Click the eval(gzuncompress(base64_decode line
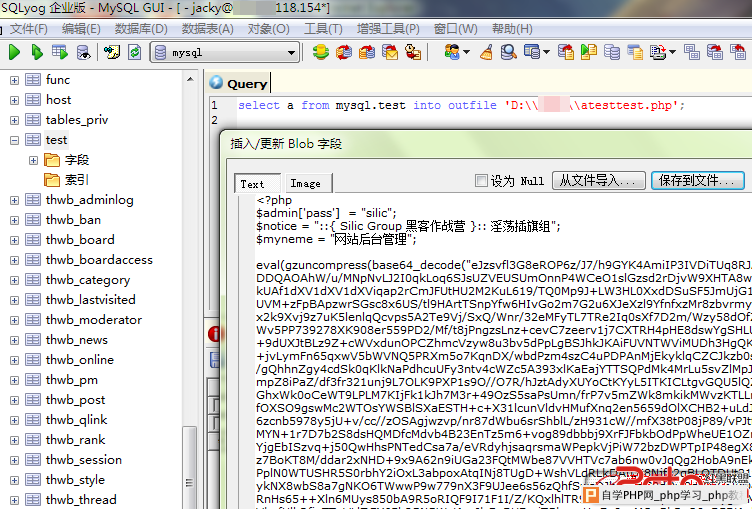Screen dimensions: 752x509 (x=504, y=265)
